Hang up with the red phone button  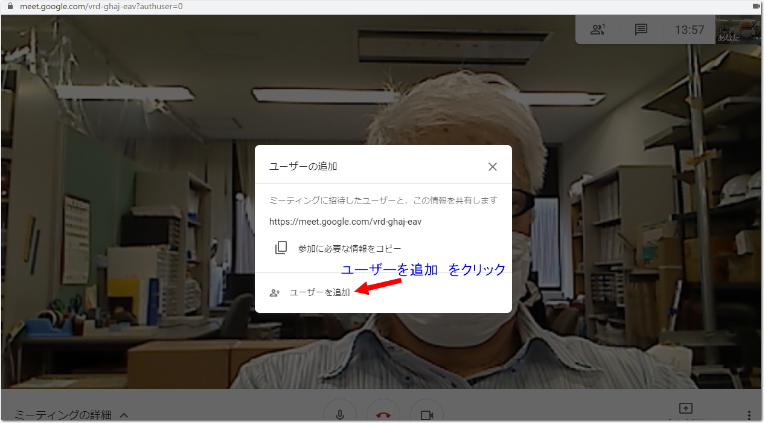pos(383,415)
